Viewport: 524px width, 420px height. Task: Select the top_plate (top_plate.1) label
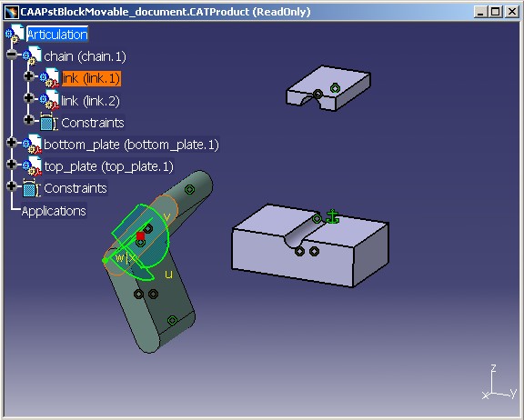click(108, 166)
